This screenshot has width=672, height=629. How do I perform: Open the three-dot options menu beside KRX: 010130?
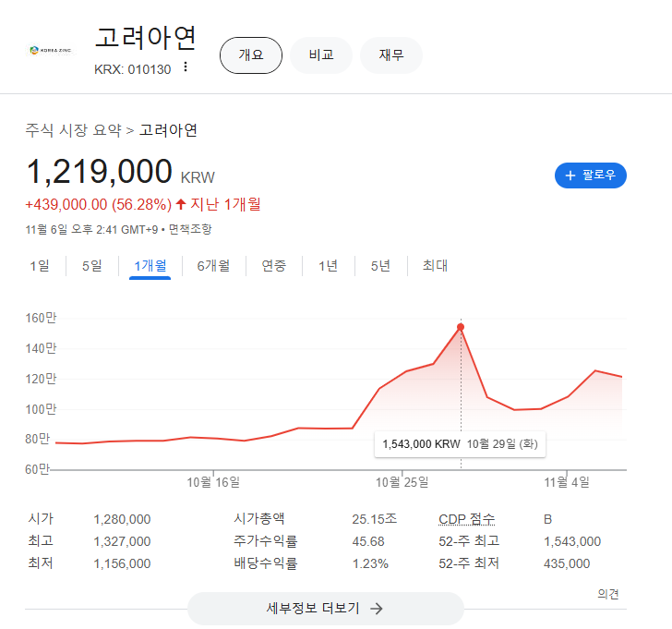click(186, 67)
